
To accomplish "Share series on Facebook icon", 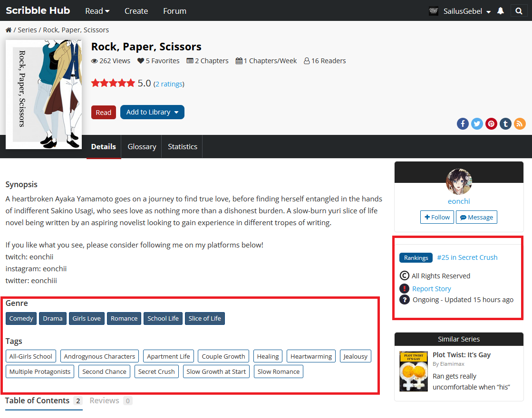I will [x=463, y=124].
